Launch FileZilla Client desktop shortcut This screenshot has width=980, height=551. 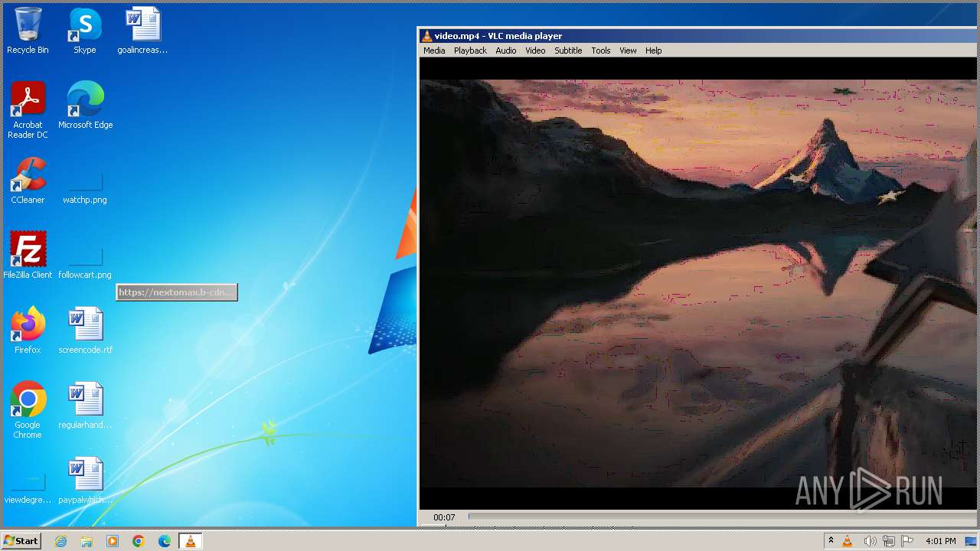28,256
